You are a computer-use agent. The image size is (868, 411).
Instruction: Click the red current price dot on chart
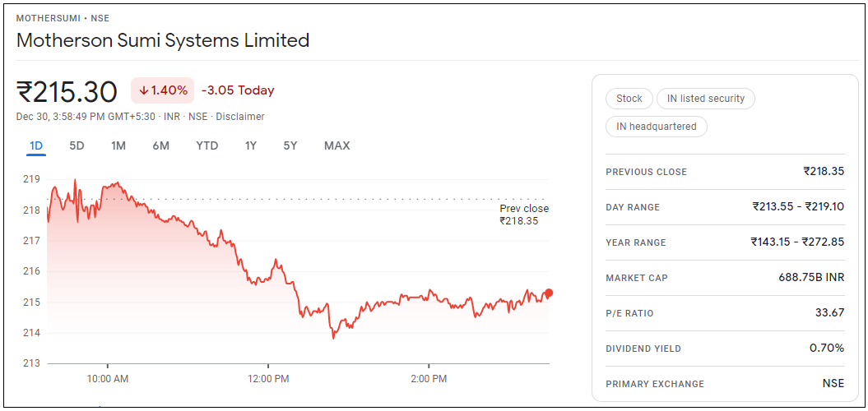549,293
